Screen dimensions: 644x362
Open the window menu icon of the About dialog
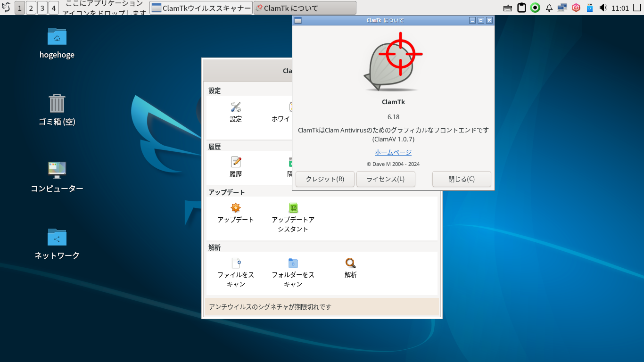point(297,20)
